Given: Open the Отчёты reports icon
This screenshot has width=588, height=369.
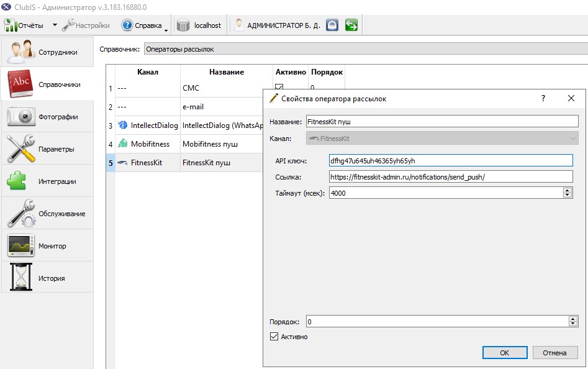Looking at the screenshot, I should 11,25.
